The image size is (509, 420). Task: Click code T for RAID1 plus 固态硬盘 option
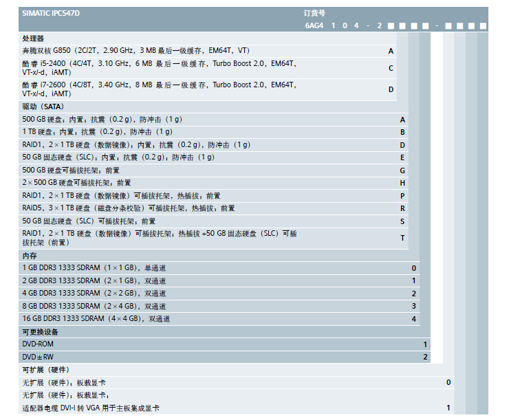pyautogui.click(x=403, y=238)
